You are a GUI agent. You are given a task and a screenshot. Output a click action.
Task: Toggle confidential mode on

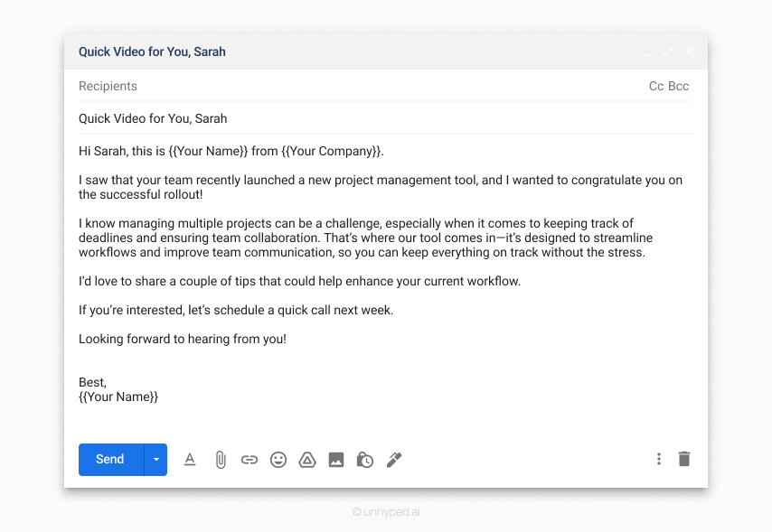tap(364, 459)
